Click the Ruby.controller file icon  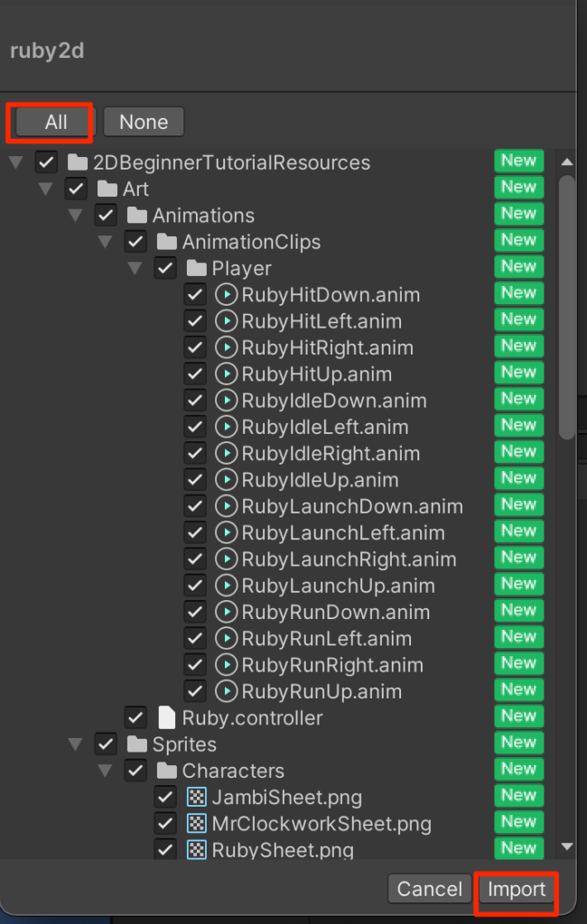pos(167,717)
